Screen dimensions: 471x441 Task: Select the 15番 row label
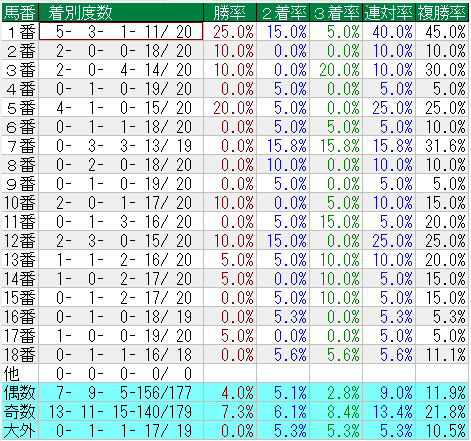tap(20, 298)
